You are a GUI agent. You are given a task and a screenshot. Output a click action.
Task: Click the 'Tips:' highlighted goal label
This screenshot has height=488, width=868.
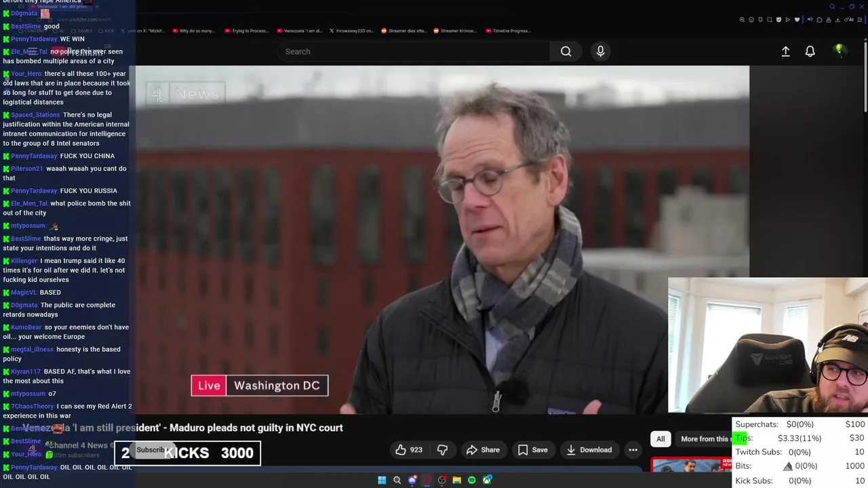[x=744, y=438]
